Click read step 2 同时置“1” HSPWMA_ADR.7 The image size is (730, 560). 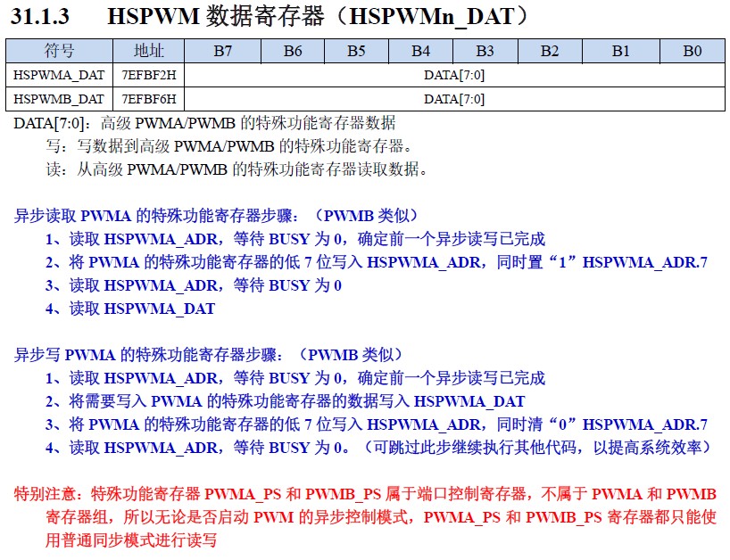coord(377,262)
